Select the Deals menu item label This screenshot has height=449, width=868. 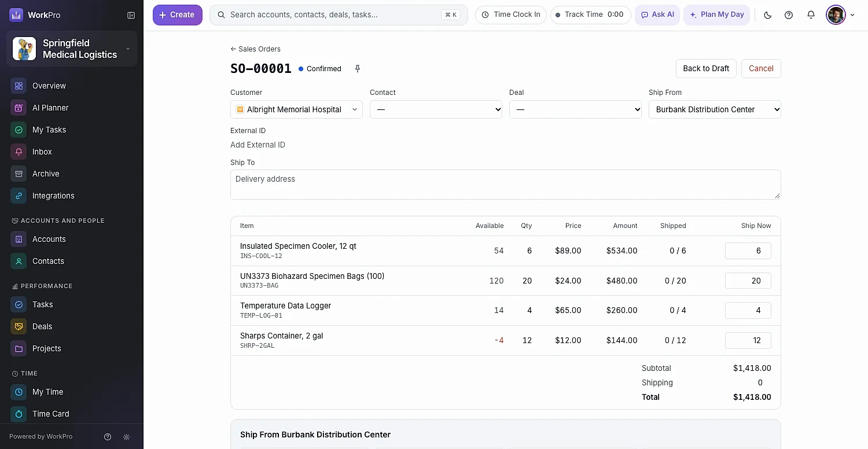coord(42,326)
